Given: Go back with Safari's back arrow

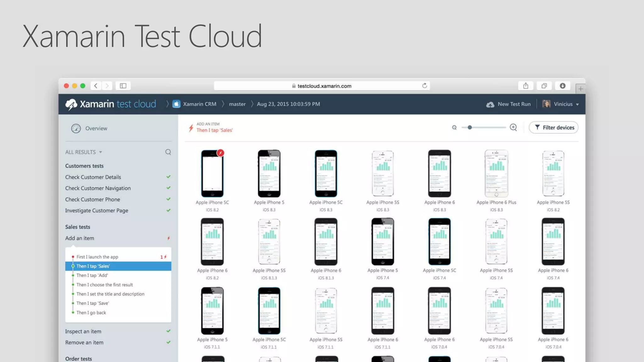Looking at the screenshot, I should (96, 86).
